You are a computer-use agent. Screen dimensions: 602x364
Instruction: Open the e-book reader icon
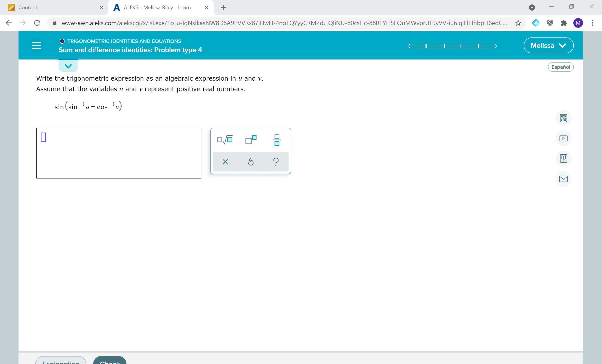tap(564, 158)
